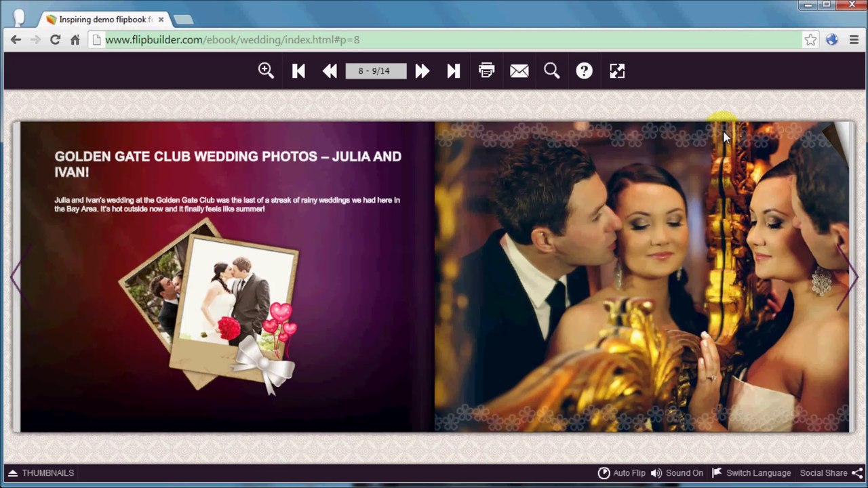
Task: Reload the page
Action: point(55,40)
